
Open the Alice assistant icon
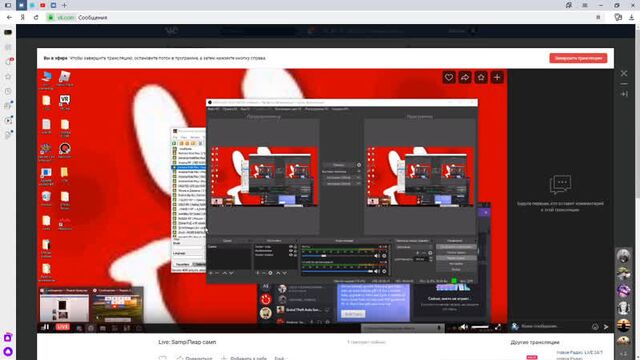point(8,351)
